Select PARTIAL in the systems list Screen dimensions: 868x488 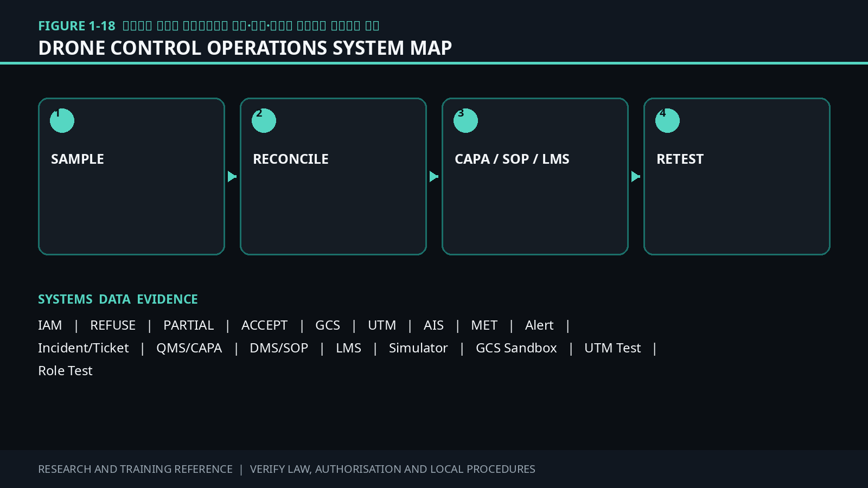coord(189,325)
